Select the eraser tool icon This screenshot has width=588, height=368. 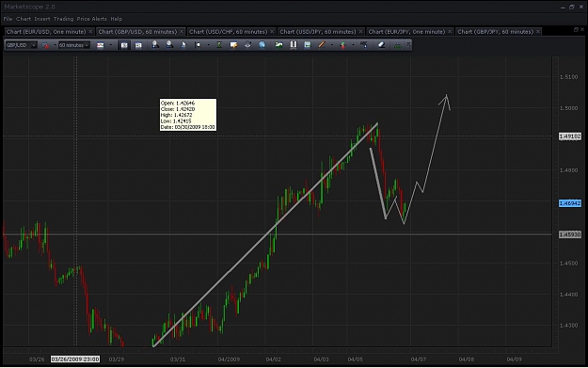click(381, 45)
